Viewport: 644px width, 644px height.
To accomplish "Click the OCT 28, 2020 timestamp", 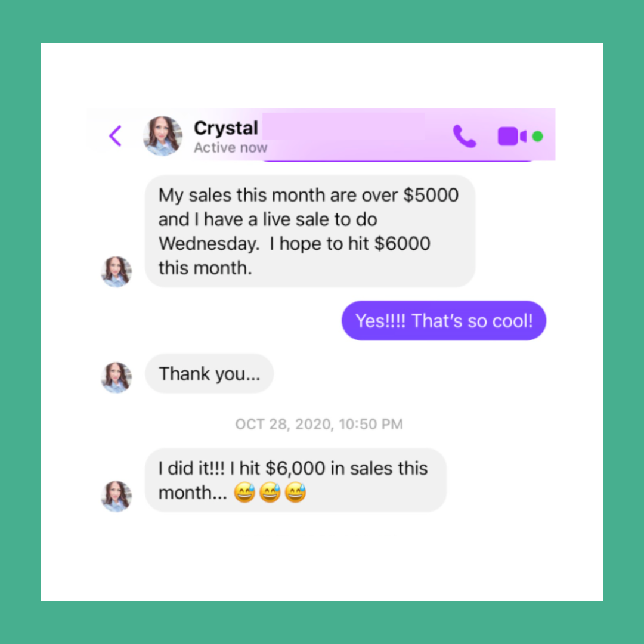I will click(319, 425).
